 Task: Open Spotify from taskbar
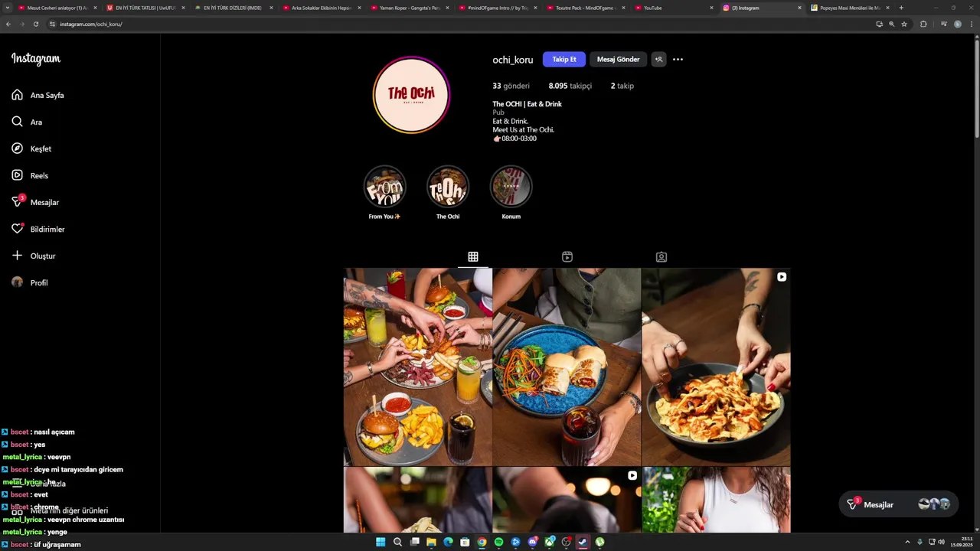tap(498, 542)
